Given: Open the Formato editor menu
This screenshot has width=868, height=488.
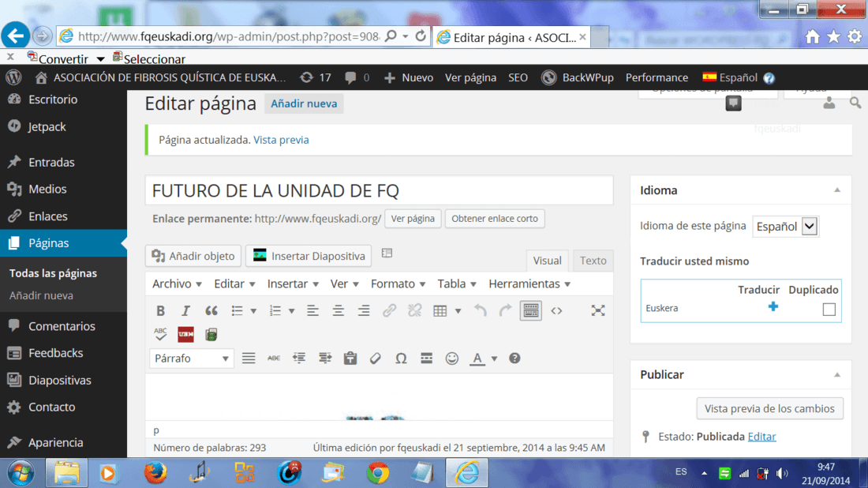Looking at the screenshot, I should 398,283.
